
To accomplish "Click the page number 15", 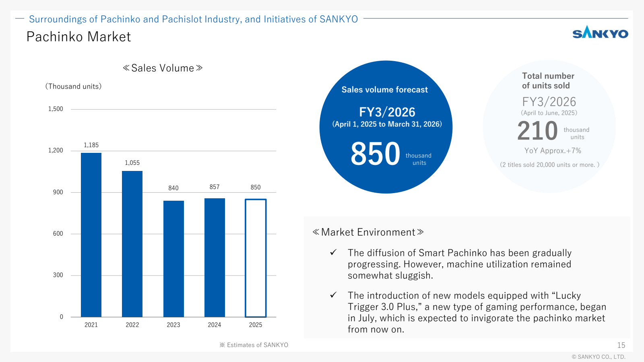I will coord(621,345).
